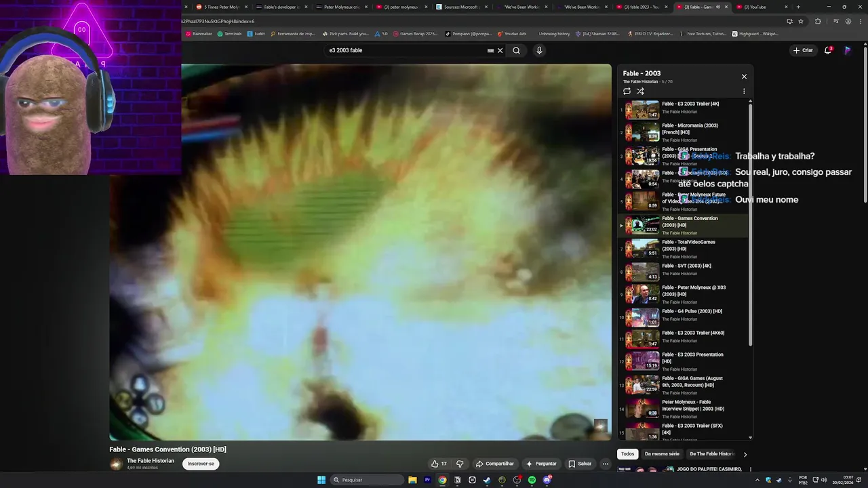The height and width of the screenshot is (488, 868).
Task: Open the on-screen keyboard icon in search box
Action: click(x=490, y=50)
